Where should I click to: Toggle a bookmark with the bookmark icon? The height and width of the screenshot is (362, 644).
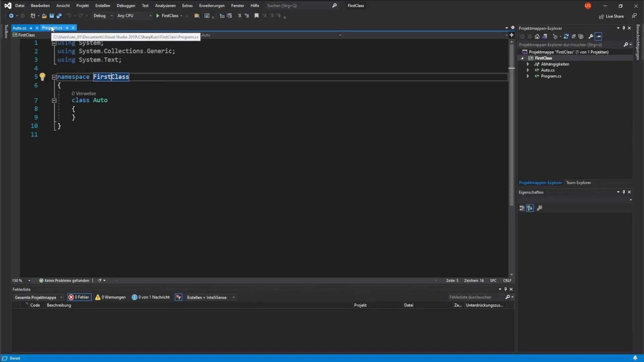pos(257,16)
